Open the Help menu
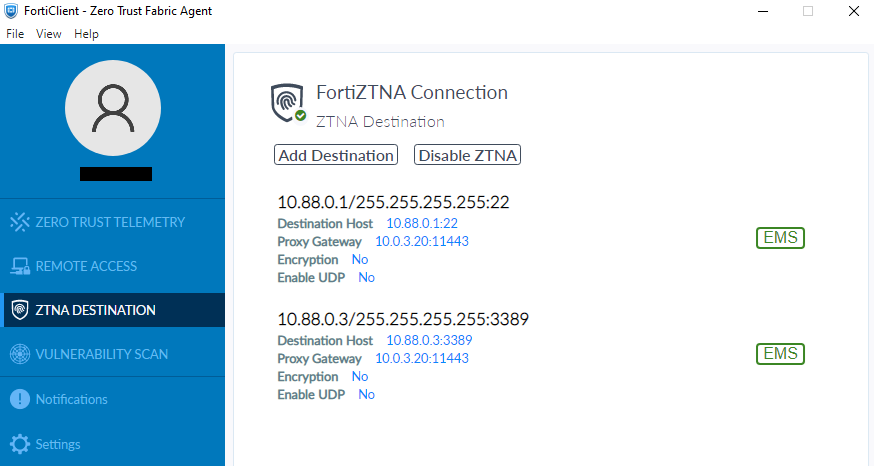The width and height of the screenshot is (874, 466). point(86,34)
